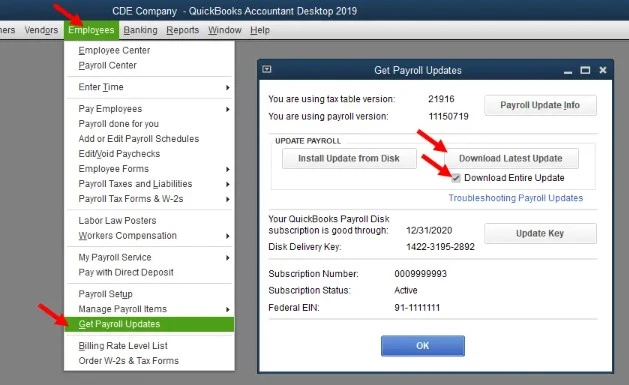The width and height of the screenshot is (629, 385).
Task: Close the Get Payroll Updates dialog
Action: tap(603, 70)
